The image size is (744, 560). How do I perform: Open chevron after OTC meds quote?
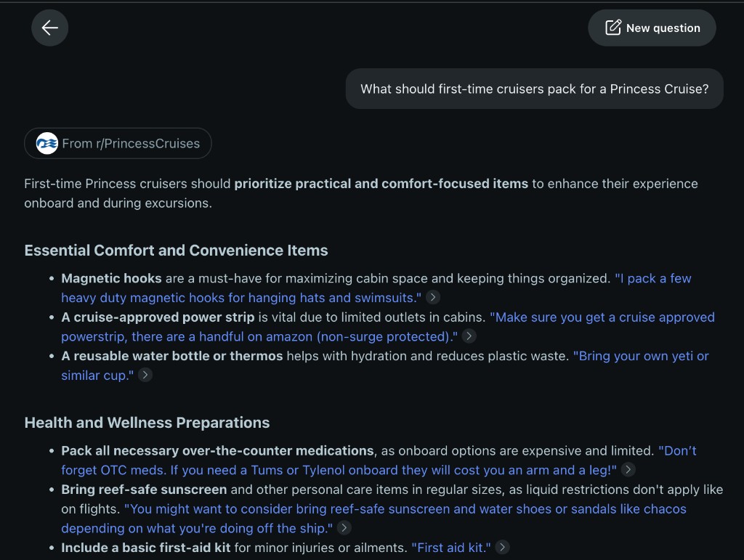coord(628,469)
